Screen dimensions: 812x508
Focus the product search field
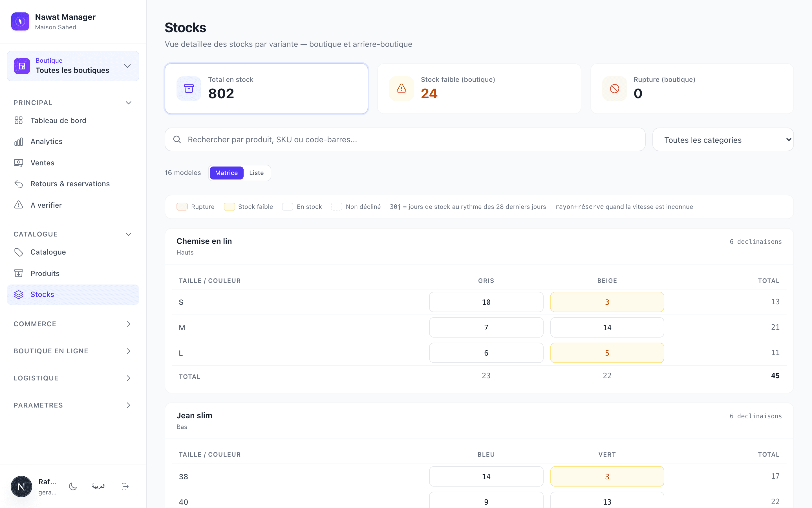click(x=405, y=139)
